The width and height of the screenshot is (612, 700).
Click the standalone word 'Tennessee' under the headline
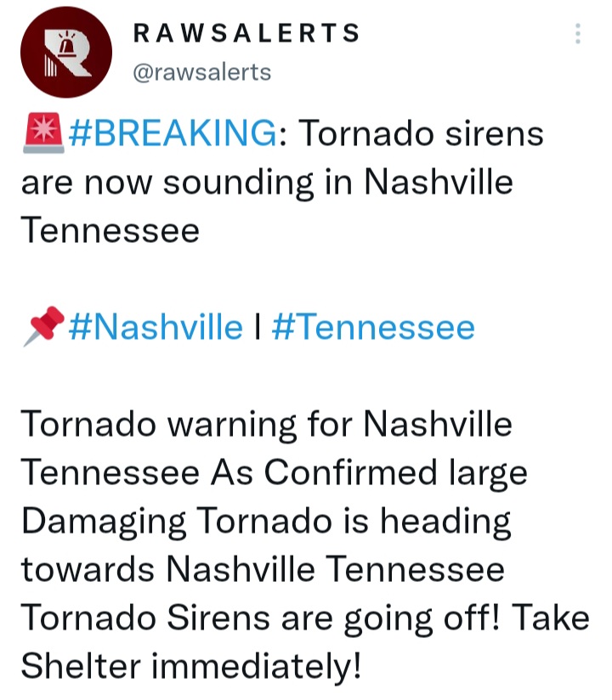(x=110, y=230)
